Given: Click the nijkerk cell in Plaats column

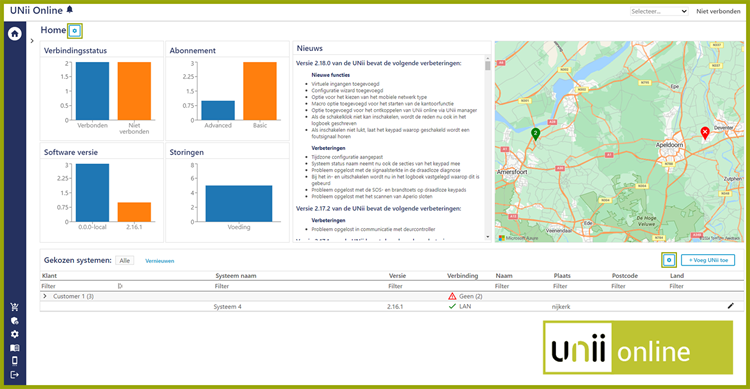Looking at the screenshot, I should (x=561, y=307).
